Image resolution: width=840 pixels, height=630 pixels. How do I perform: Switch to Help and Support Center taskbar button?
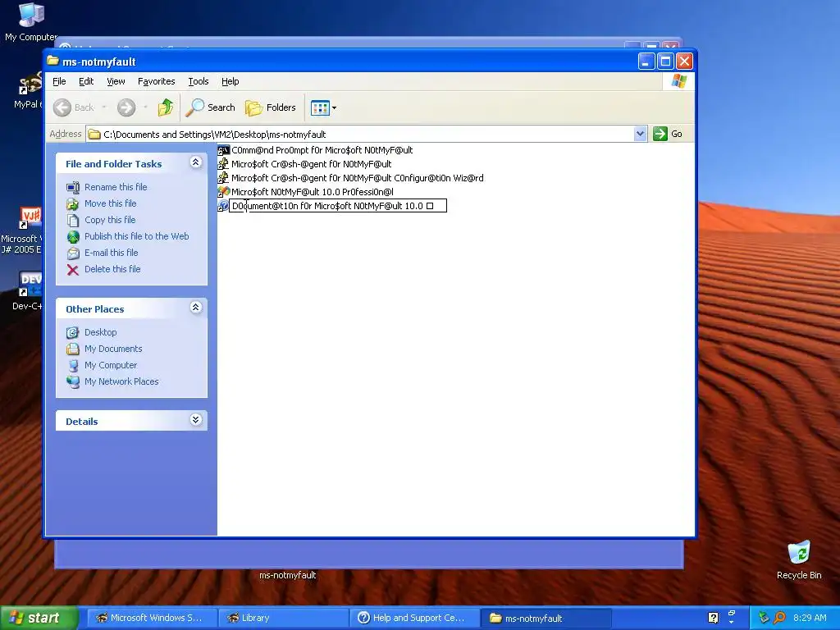414,618
